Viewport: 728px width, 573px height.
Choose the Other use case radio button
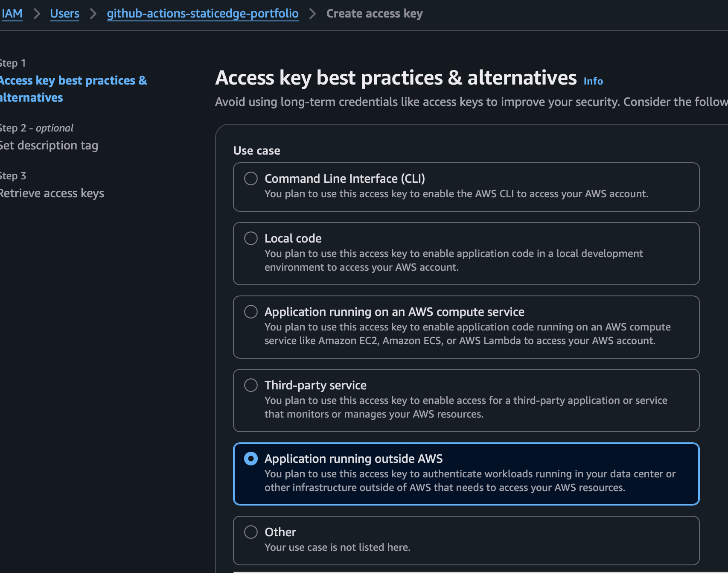point(251,532)
